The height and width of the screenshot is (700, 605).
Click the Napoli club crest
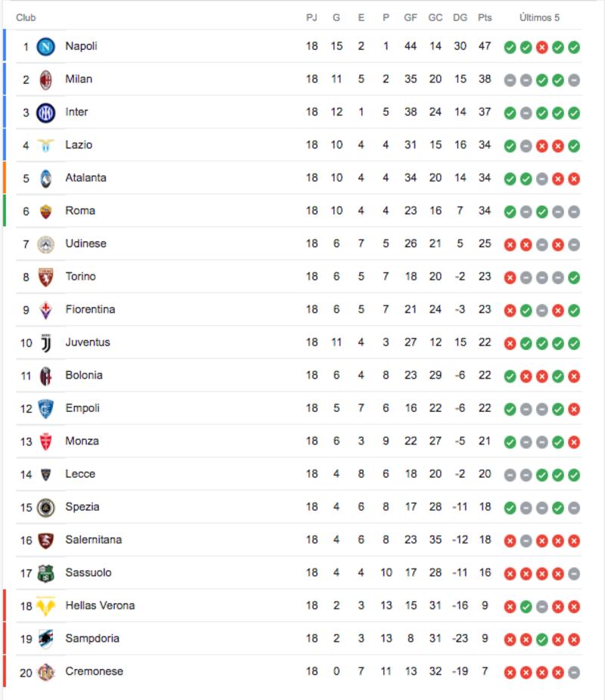point(46,47)
